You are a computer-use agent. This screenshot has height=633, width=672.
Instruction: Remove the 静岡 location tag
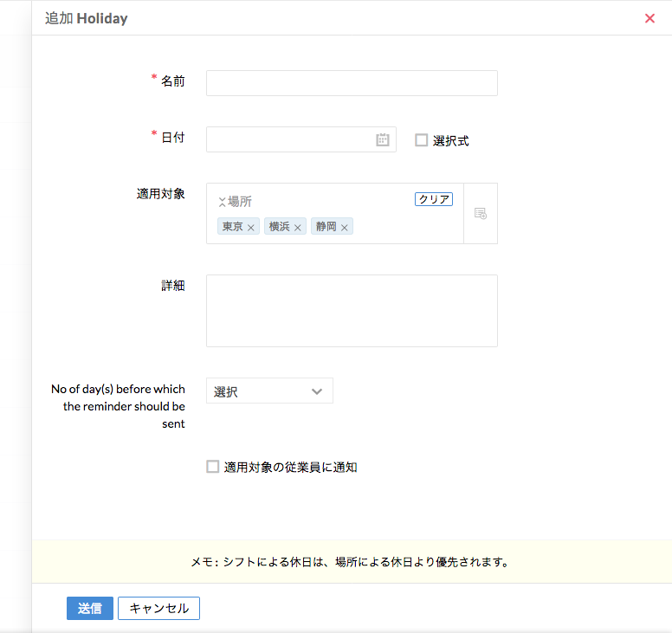tap(345, 228)
